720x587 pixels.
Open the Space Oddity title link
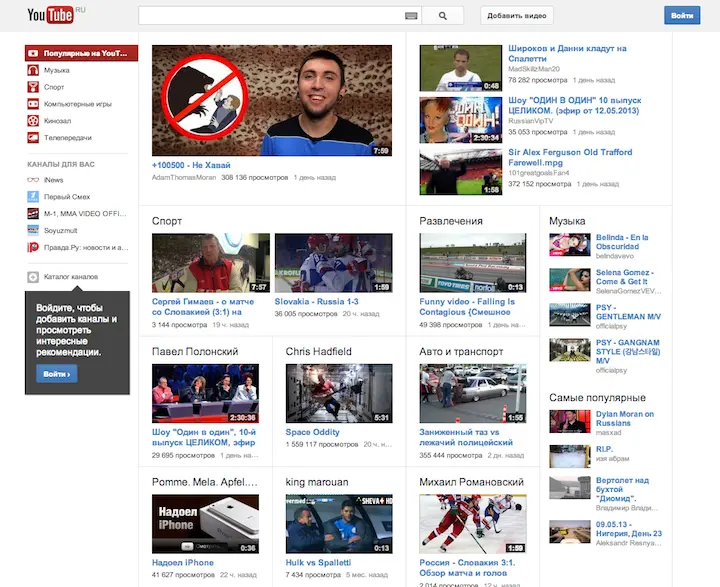coord(312,432)
